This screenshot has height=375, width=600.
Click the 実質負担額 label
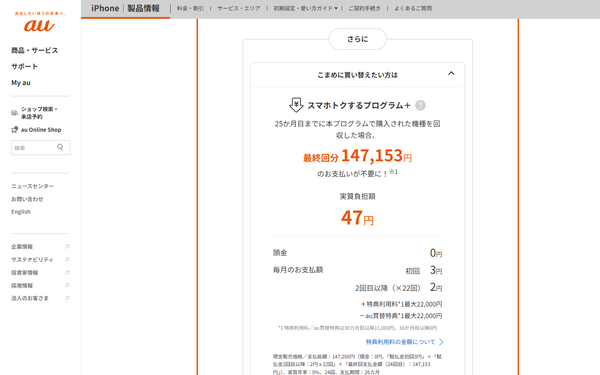point(357,196)
